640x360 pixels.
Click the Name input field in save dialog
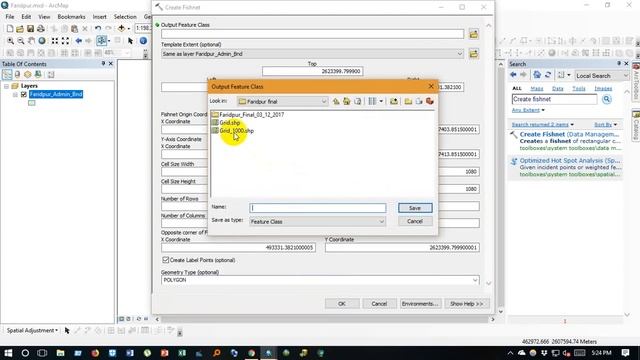318,208
